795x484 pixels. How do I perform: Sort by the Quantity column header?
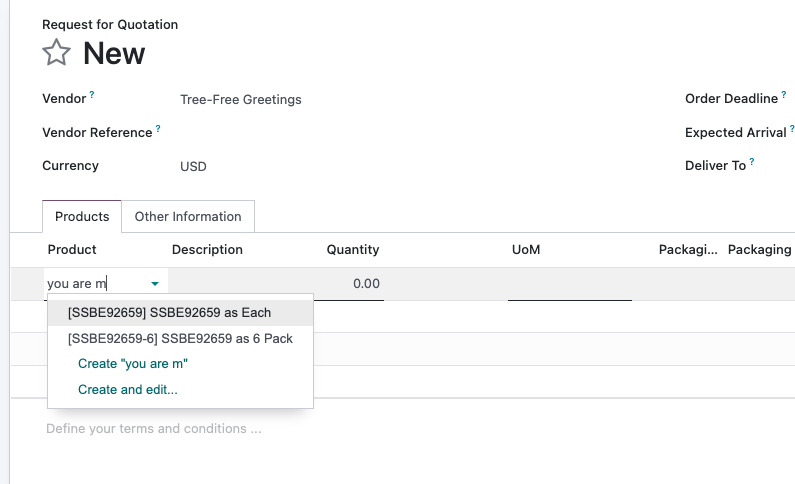pos(353,249)
